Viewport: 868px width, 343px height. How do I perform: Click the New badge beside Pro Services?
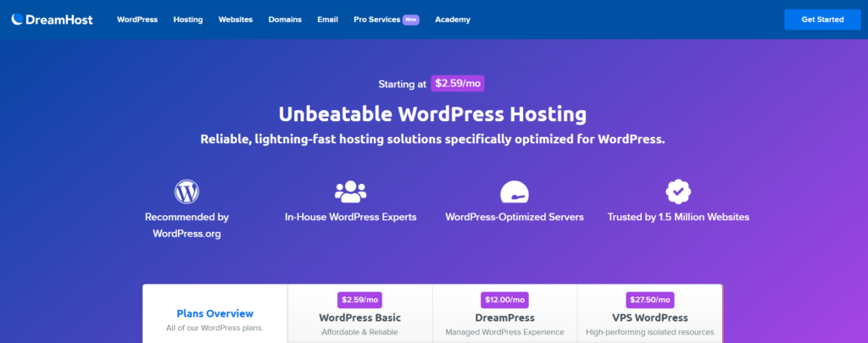(x=411, y=19)
